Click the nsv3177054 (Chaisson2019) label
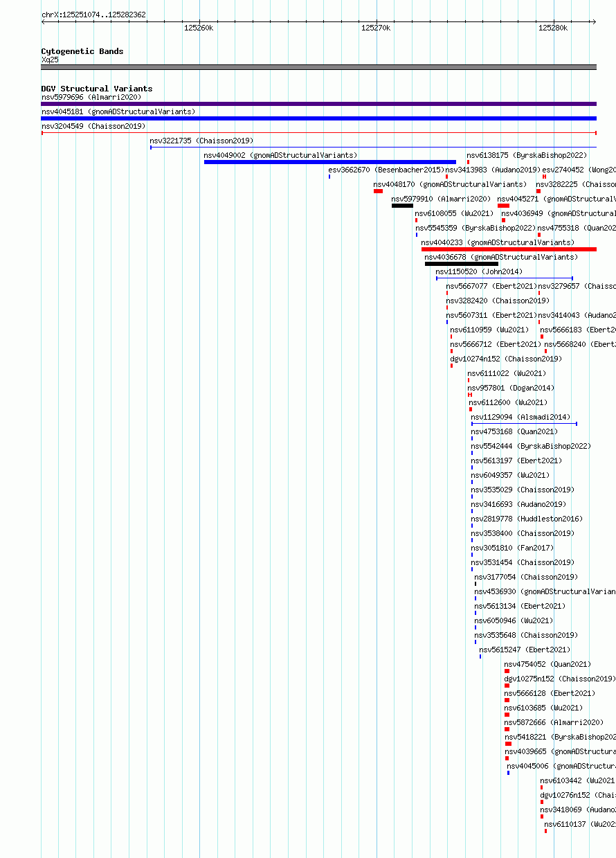 click(526, 577)
